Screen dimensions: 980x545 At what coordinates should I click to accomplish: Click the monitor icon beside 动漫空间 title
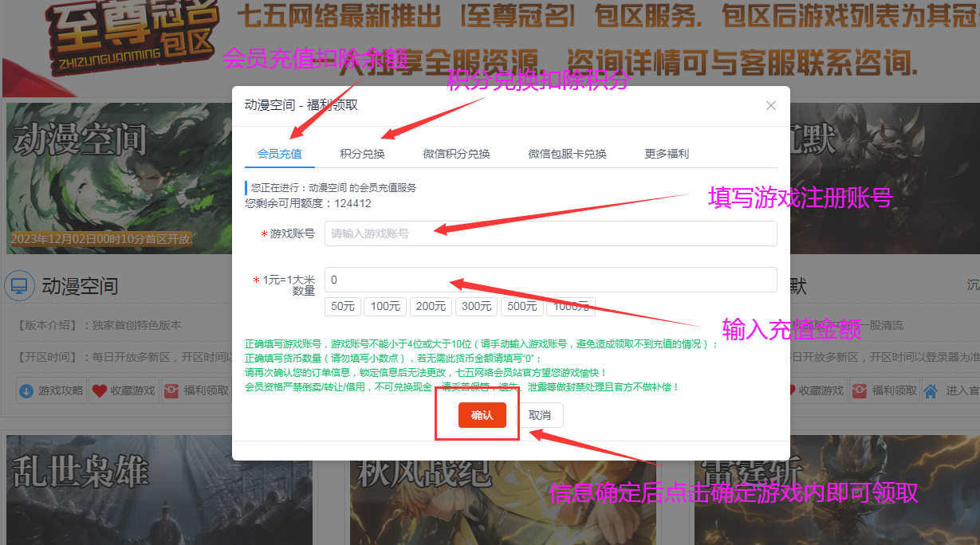tap(19, 285)
